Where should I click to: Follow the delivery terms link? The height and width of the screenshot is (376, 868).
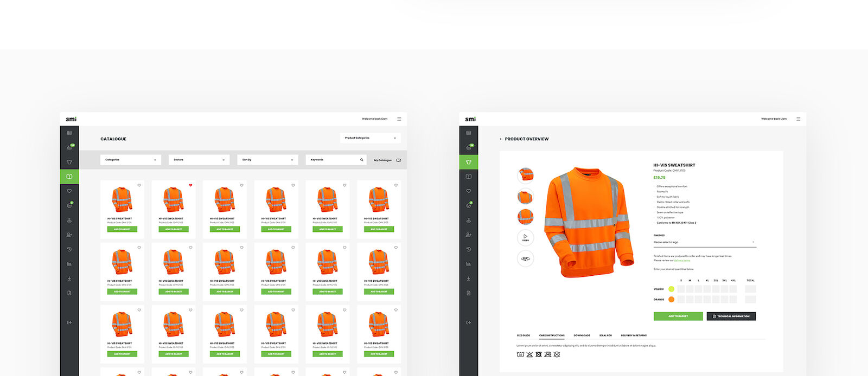[682, 261]
